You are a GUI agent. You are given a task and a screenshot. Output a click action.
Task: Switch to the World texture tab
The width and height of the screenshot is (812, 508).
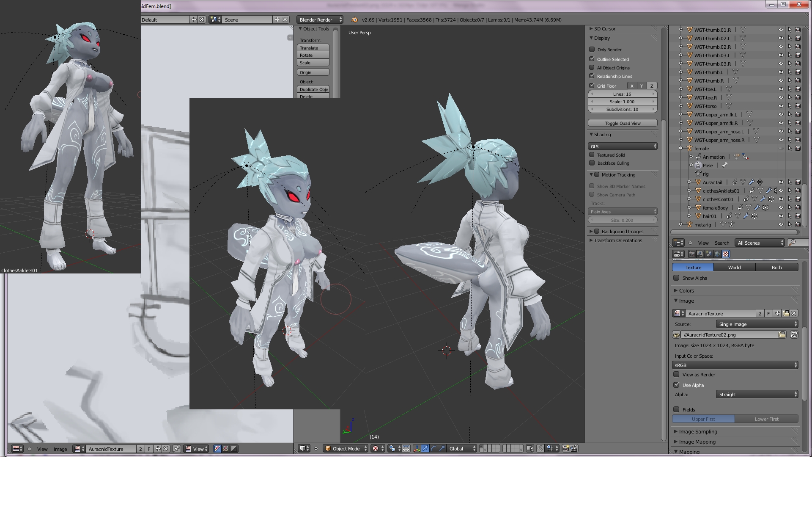tap(734, 268)
